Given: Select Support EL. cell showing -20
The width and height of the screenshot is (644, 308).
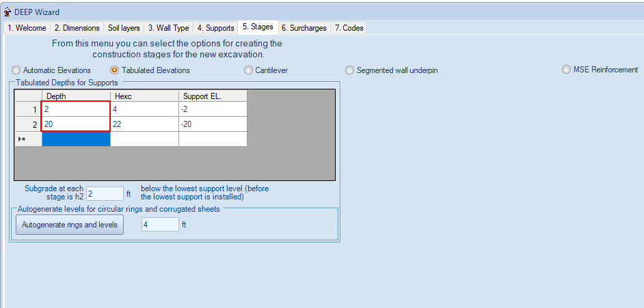Looking at the screenshot, I should click(x=213, y=124).
